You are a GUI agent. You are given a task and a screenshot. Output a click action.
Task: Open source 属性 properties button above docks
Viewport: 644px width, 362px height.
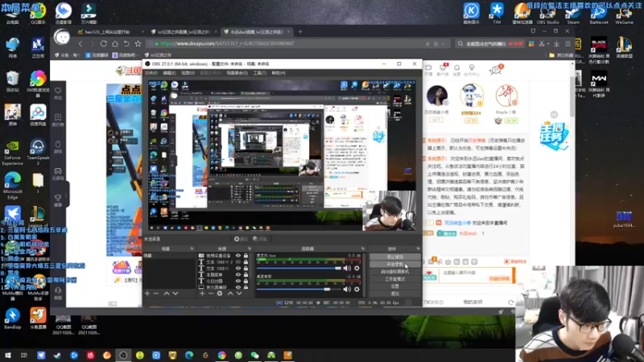[241, 239]
